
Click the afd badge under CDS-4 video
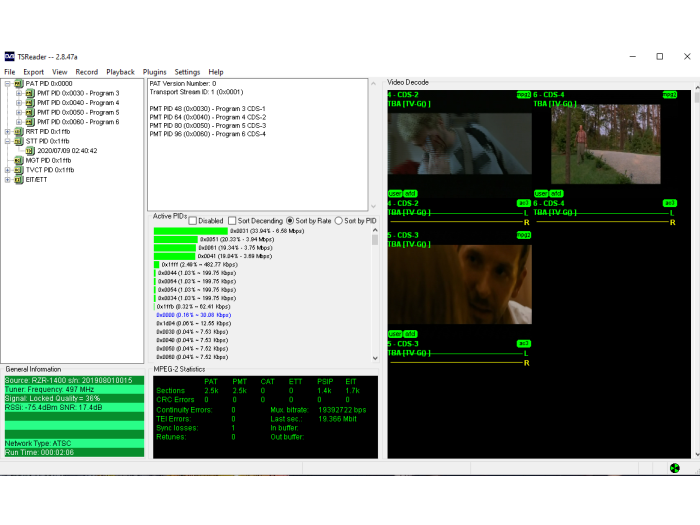[556, 193]
